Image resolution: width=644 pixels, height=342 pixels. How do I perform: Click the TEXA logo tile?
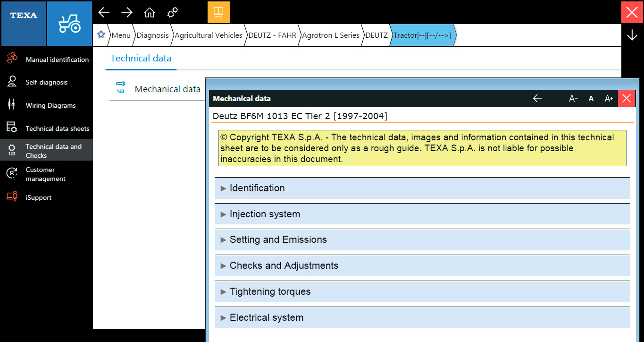(x=23, y=23)
